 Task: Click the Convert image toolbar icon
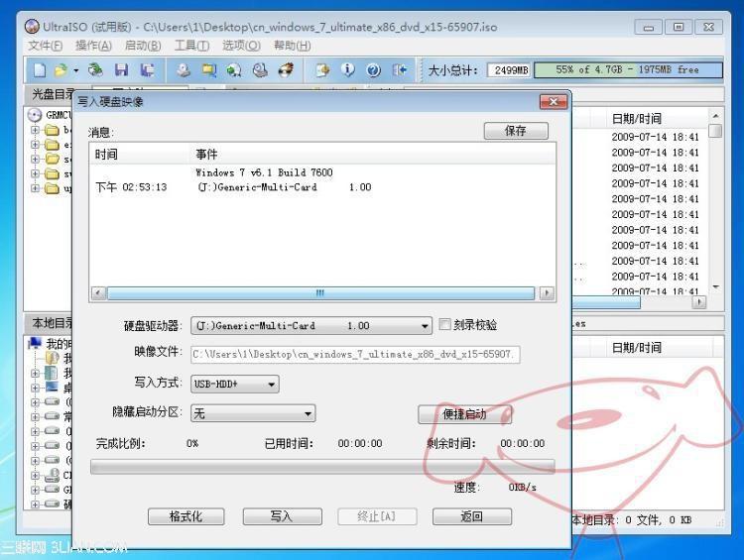[233, 70]
